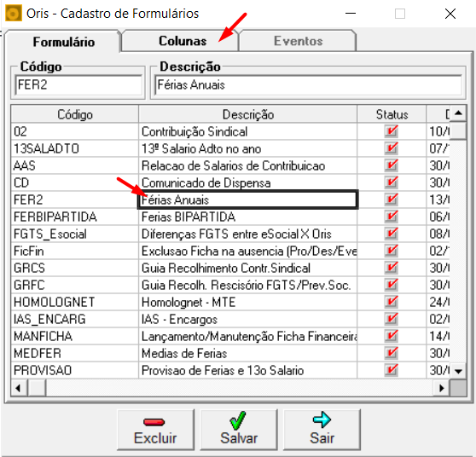Select code cell FGTS_Esocial

click(x=75, y=234)
